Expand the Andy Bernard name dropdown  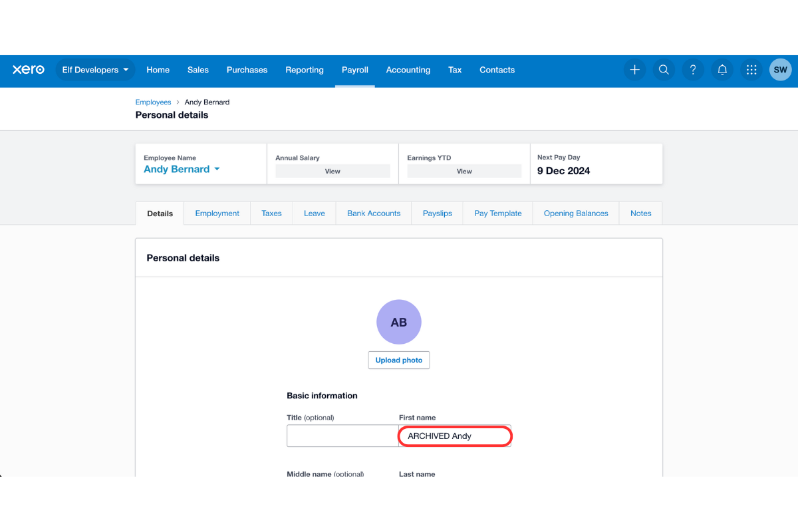tap(181, 169)
